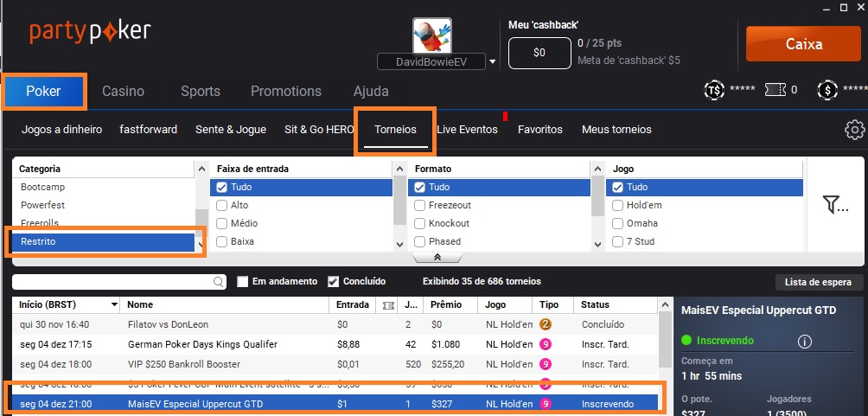
Task: Select the fastforward lobby tab
Action: coord(149,130)
